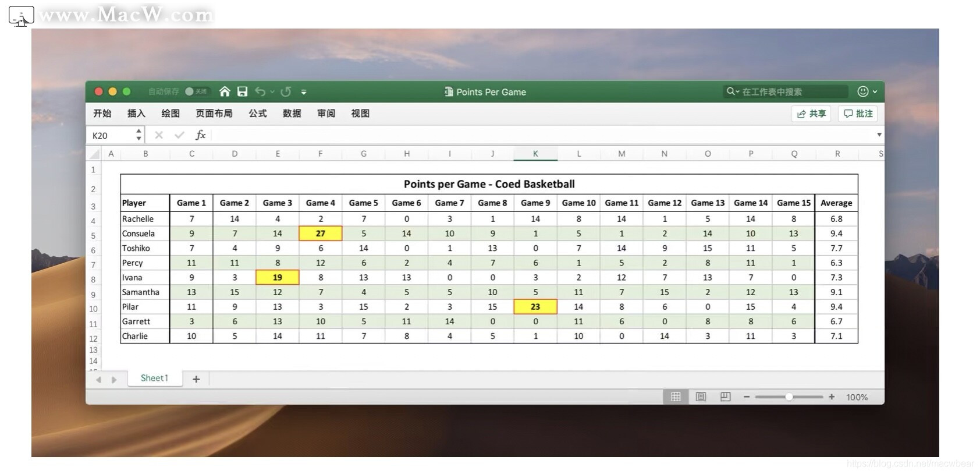Open the 数据 (Data) tab
This screenshot has width=980, height=474.
[292, 114]
